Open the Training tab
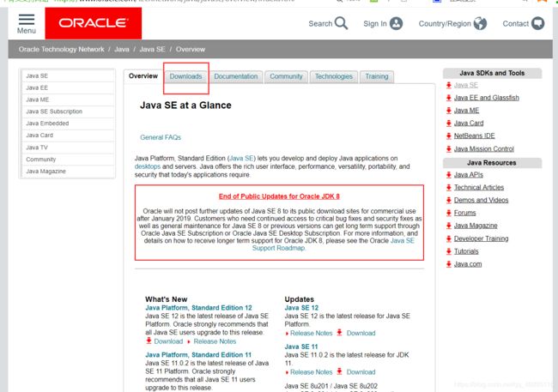The image size is (558, 392). point(377,76)
